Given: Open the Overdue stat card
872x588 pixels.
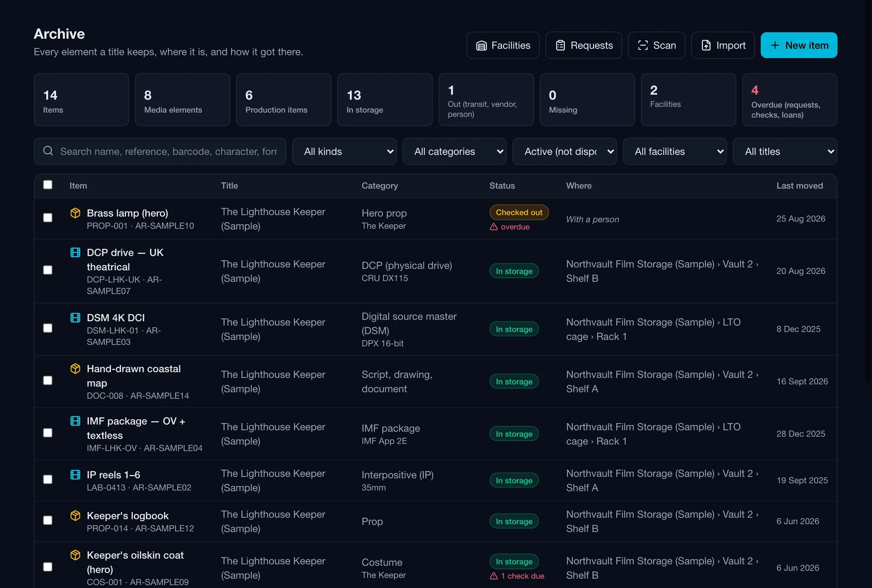Looking at the screenshot, I should tap(790, 100).
